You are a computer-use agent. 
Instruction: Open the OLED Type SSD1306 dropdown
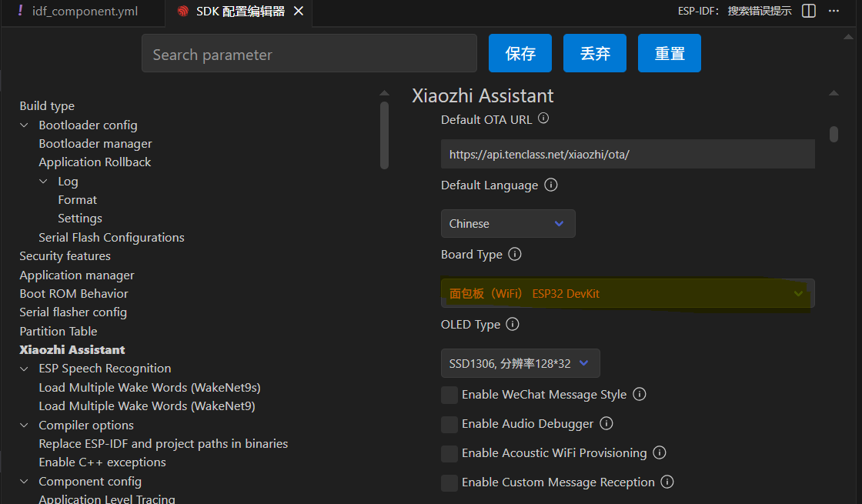point(520,363)
